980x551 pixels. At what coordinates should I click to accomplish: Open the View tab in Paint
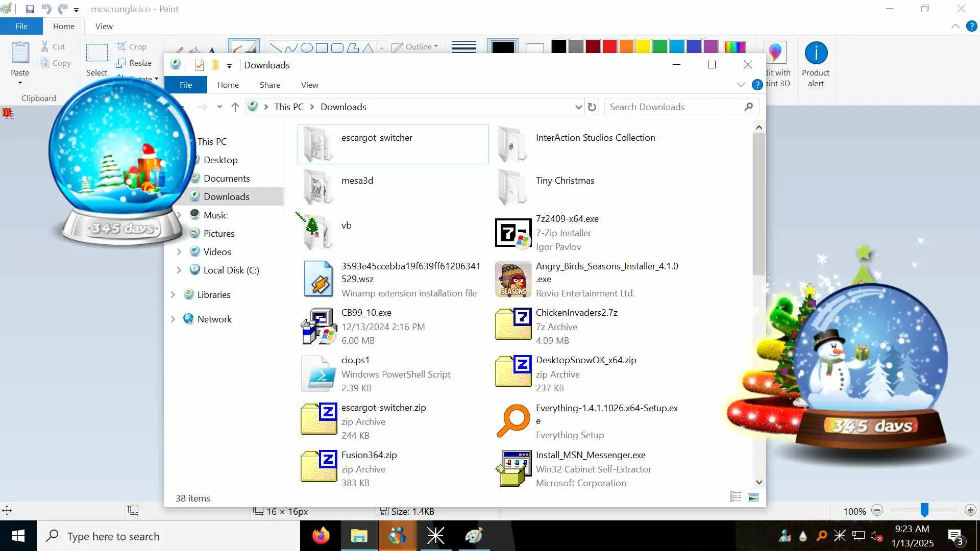pyautogui.click(x=104, y=26)
